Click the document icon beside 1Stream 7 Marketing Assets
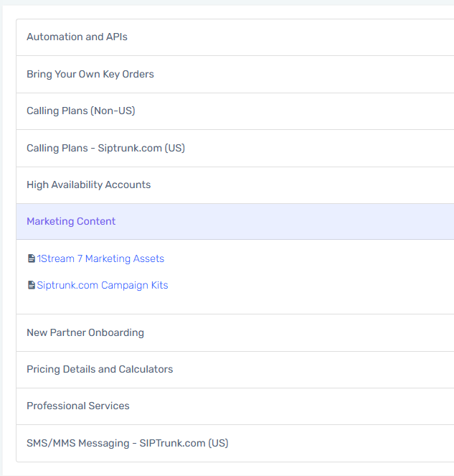Viewport: 454px width, 476px height. 31,258
